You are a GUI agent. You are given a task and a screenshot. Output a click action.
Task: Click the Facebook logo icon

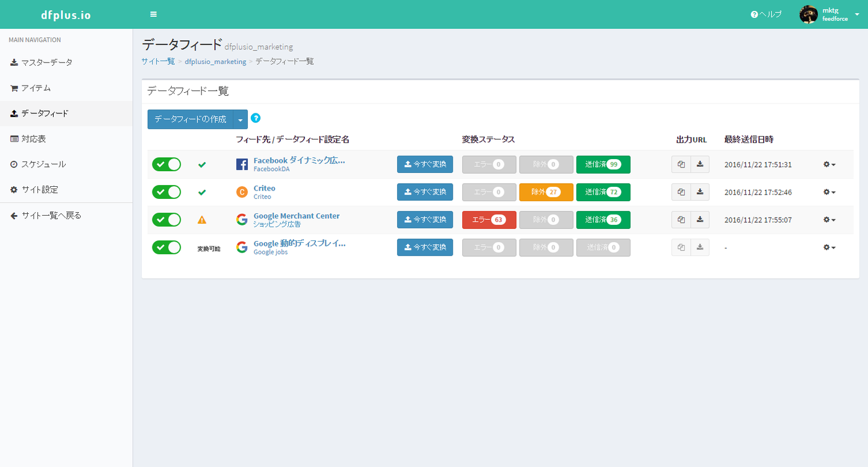242,165
